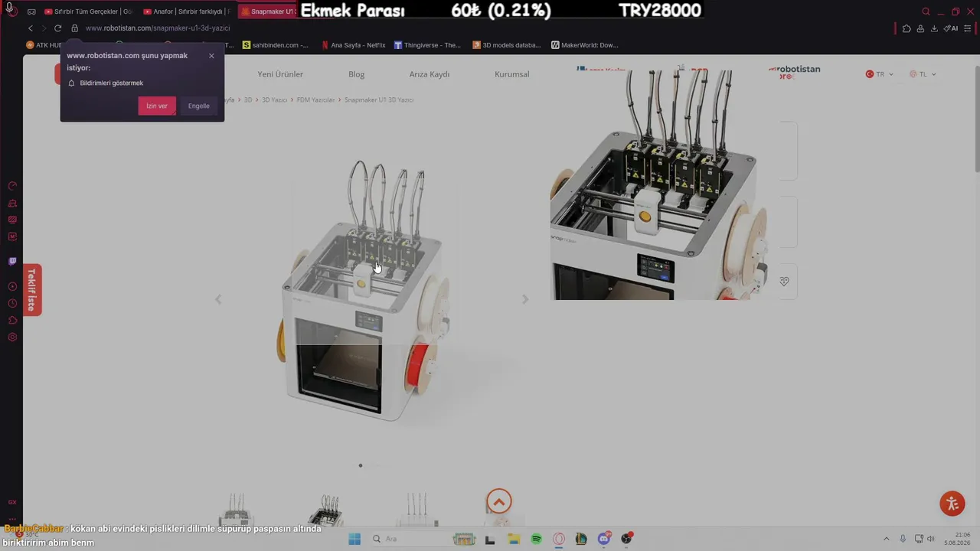Open the 3D models database bookmark

507,45
